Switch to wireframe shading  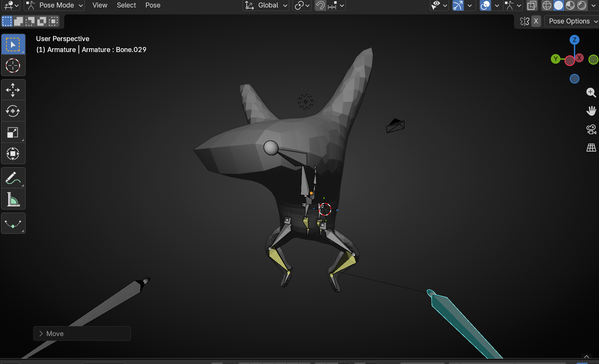coord(547,5)
